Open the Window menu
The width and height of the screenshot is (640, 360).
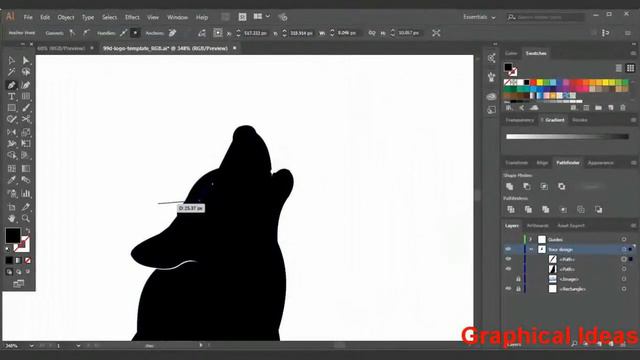click(x=178, y=17)
